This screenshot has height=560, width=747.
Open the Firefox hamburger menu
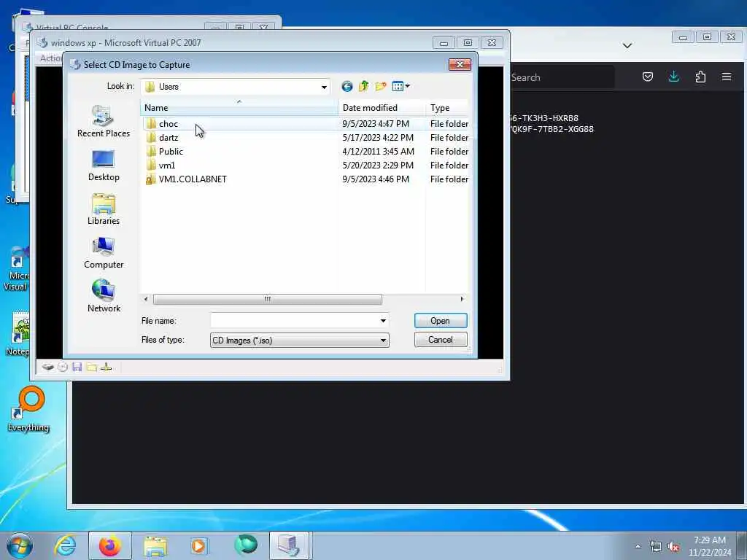click(x=727, y=77)
